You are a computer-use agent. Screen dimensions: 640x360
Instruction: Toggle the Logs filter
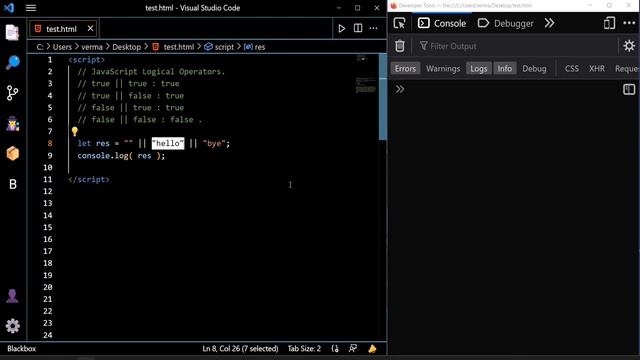pyautogui.click(x=478, y=69)
